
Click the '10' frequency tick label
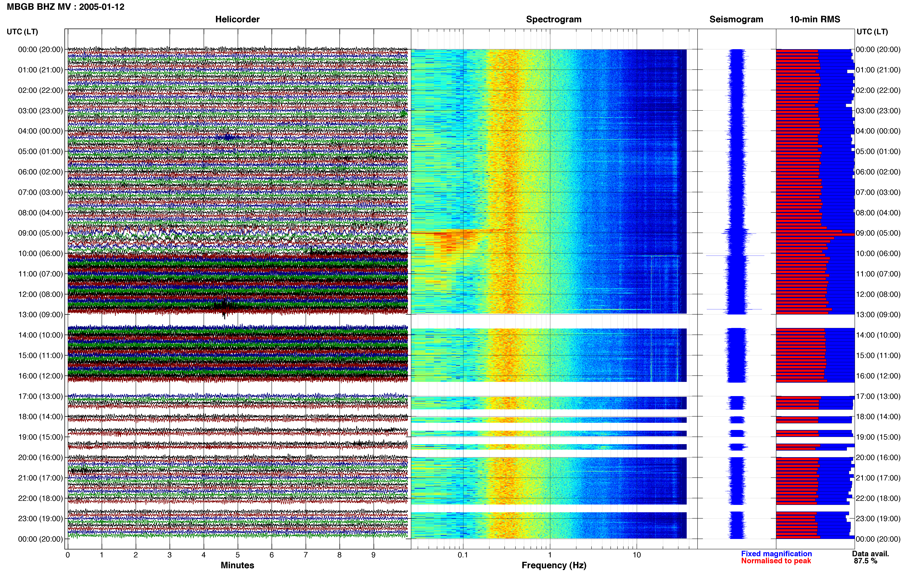637,555
